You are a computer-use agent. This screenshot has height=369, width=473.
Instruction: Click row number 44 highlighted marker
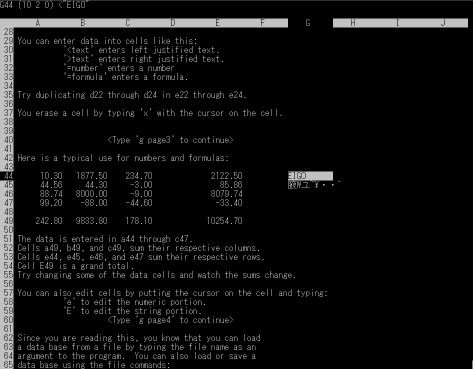(x=7, y=176)
